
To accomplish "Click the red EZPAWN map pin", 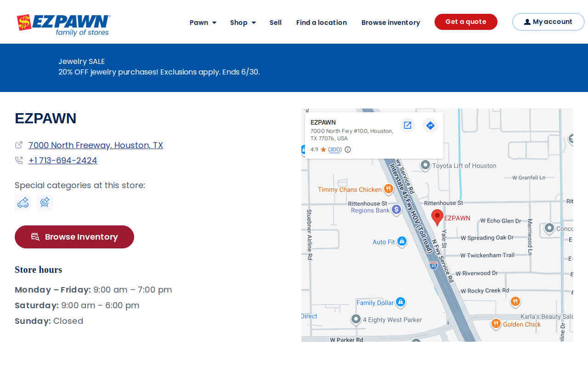I will click(437, 217).
